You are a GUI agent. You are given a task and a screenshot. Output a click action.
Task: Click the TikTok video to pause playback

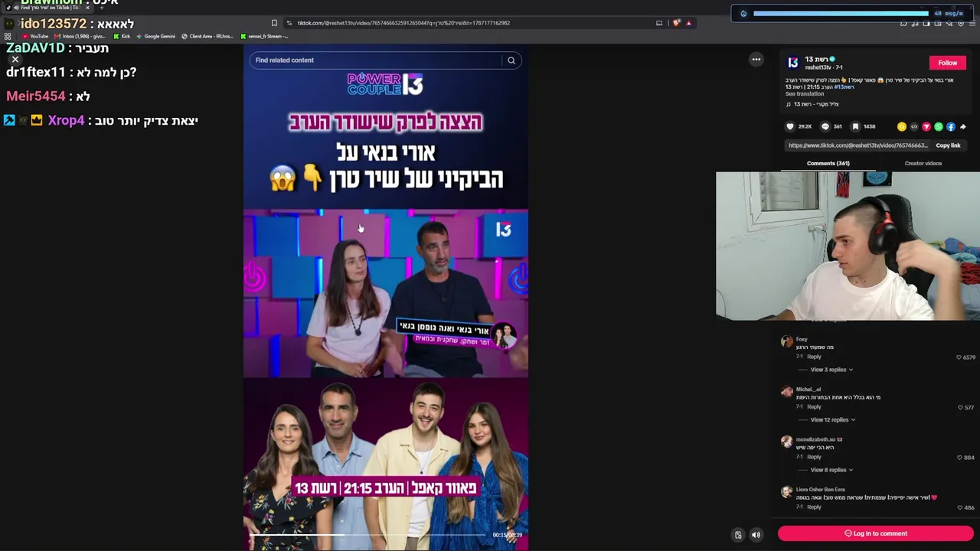click(386, 297)
